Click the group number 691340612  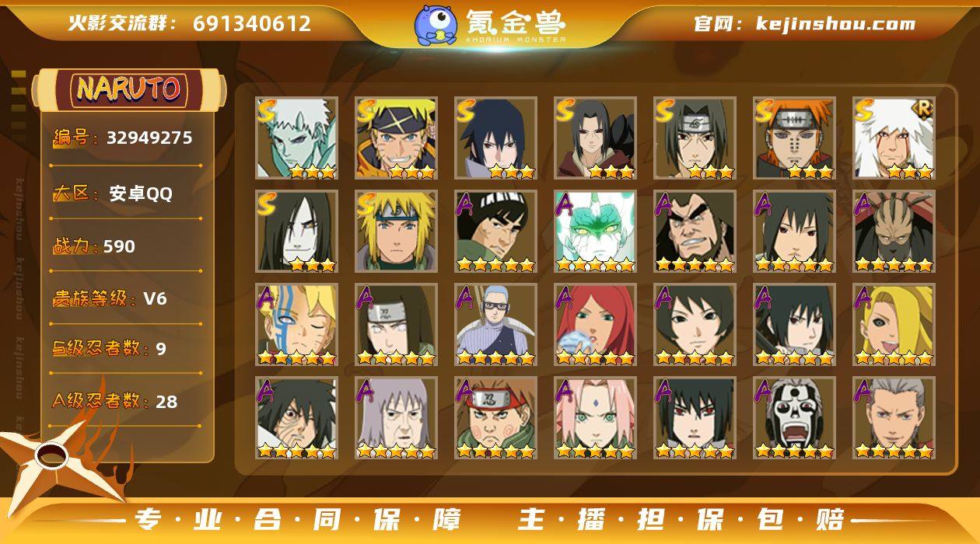[252, 23]
